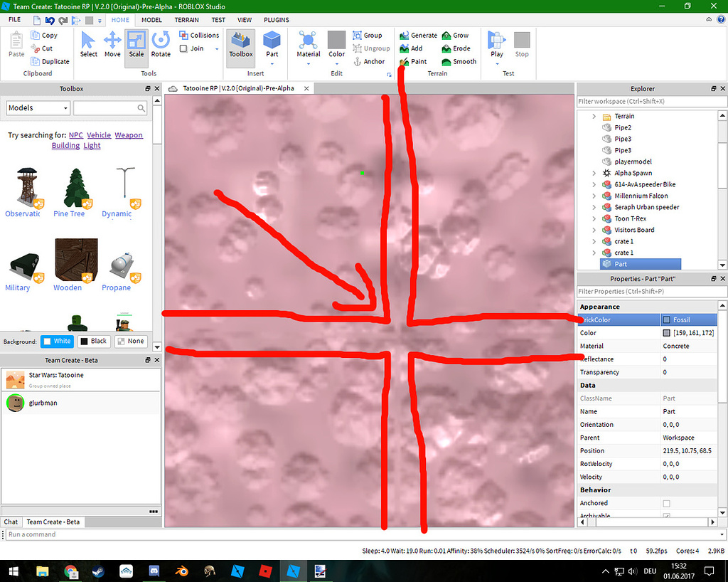Open the Chat tab at the bottom
The height and width of the screenshot is (582, 728).
tap(11, 522)
